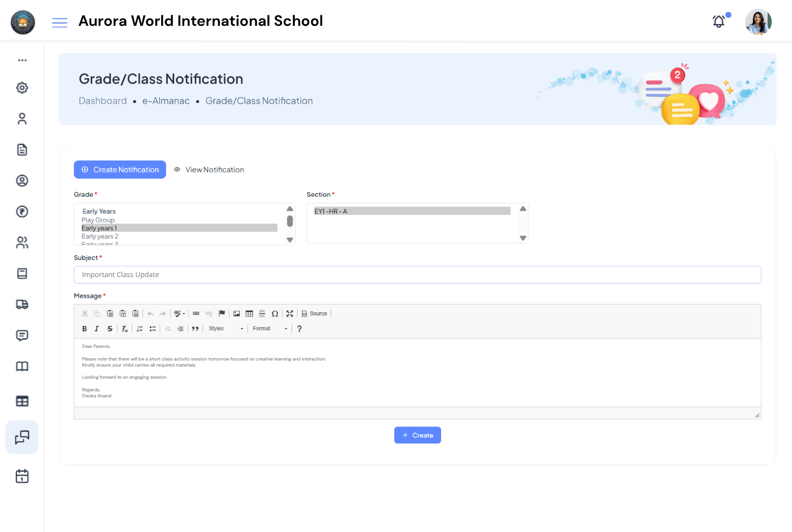Open the fee payment rupee icon in sidebar
Viewport: 792px width, 532px height.
tap(22, 212)
